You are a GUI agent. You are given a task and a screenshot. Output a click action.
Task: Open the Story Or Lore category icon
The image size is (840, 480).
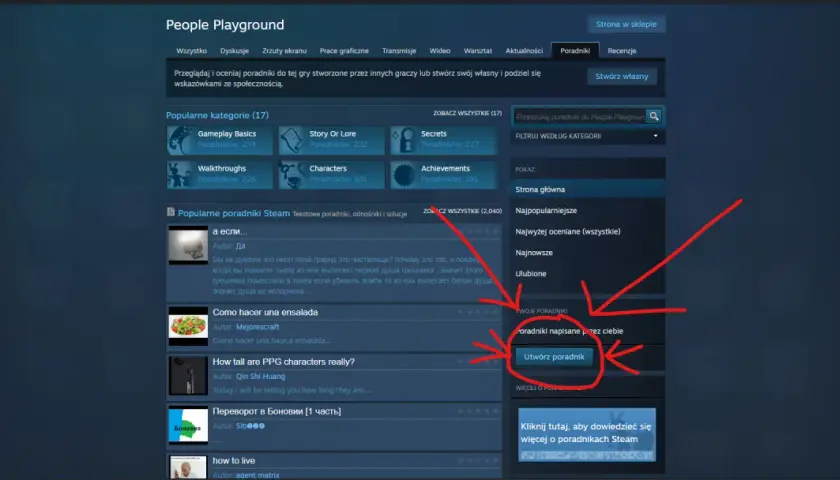click(292, 140)
